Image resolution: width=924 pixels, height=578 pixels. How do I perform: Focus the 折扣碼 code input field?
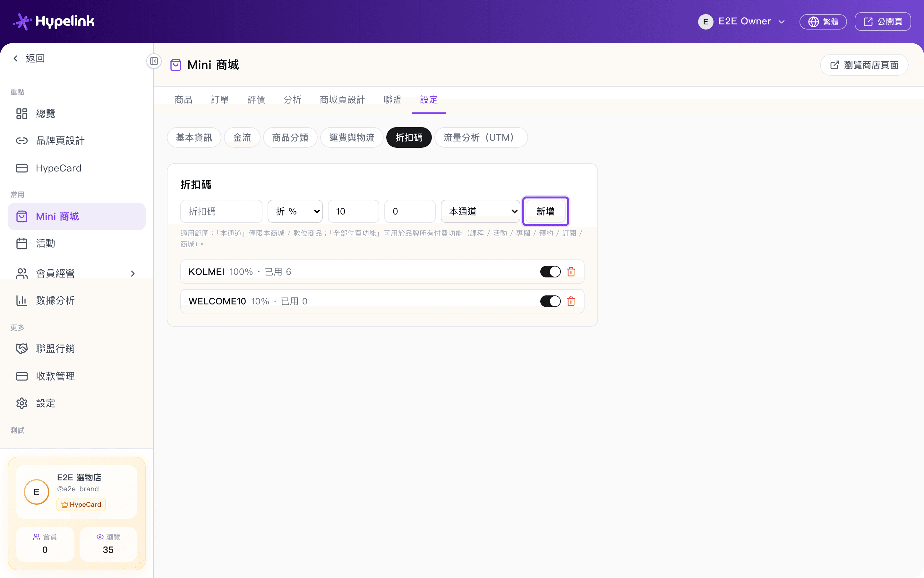[x=221, y=211]
